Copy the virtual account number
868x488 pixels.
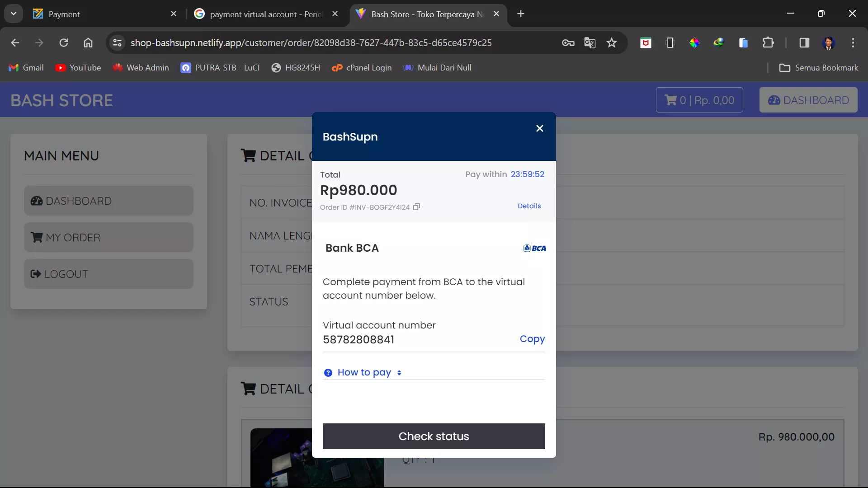(532, 339)
